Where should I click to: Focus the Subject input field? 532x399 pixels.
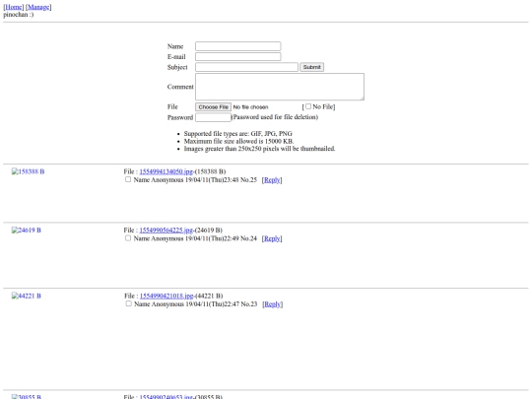246,67
